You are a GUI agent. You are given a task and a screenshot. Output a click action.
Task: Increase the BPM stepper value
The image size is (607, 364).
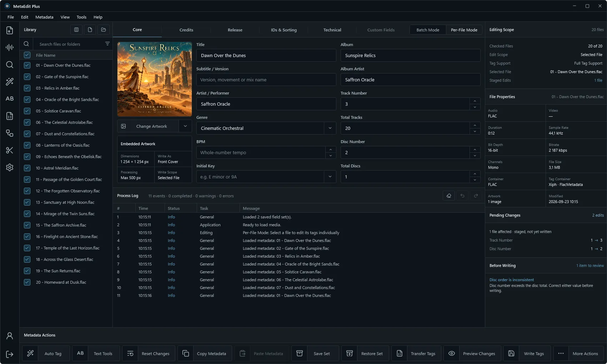click(331, 150)
